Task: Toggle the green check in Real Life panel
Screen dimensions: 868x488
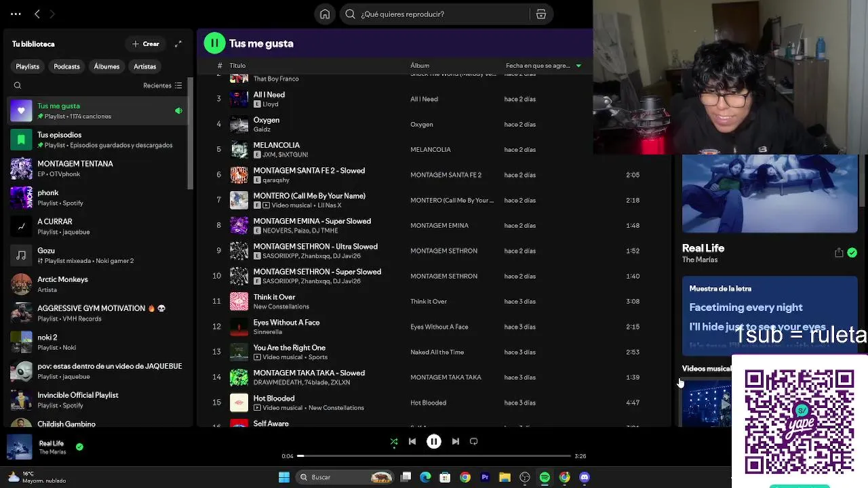Action: click(852, 253)
